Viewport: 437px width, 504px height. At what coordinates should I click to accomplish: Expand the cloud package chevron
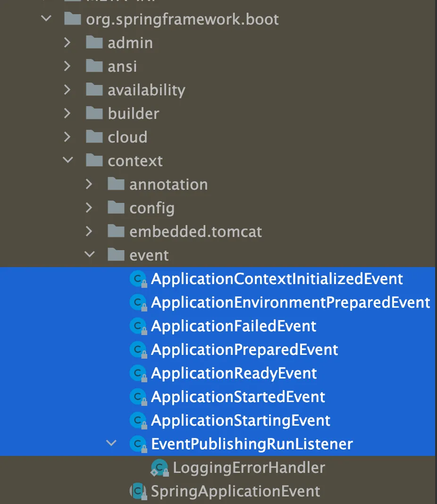[67, 136]
